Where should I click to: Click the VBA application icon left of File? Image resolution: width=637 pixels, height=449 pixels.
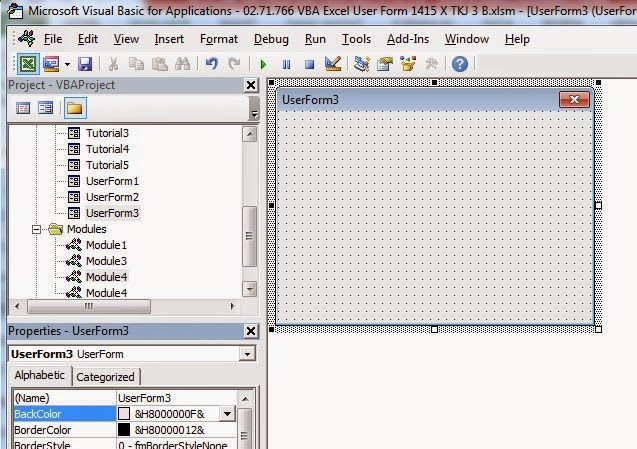27,39
